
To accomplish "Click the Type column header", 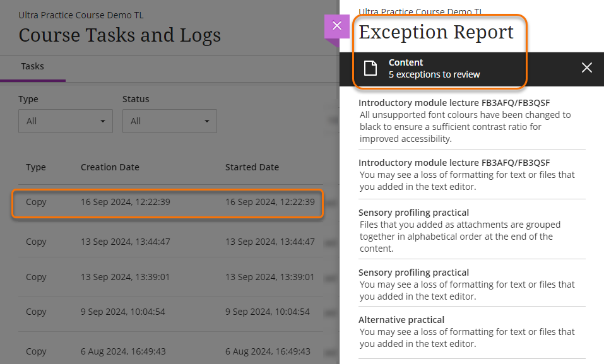I will click(36, 167).
